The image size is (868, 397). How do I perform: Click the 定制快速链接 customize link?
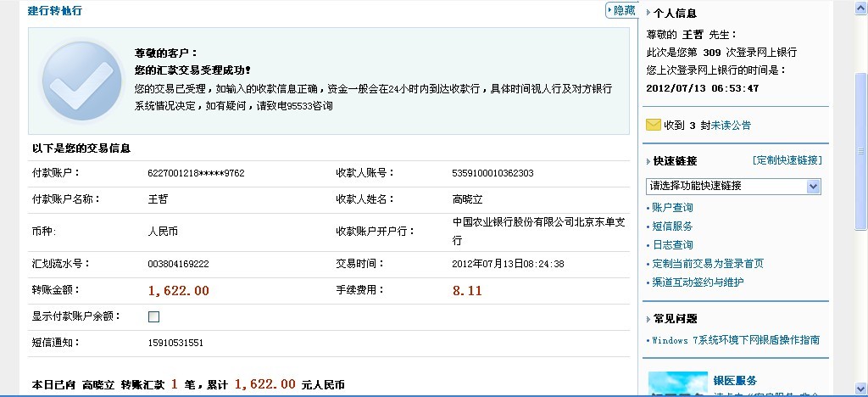[x=786, y=160]
